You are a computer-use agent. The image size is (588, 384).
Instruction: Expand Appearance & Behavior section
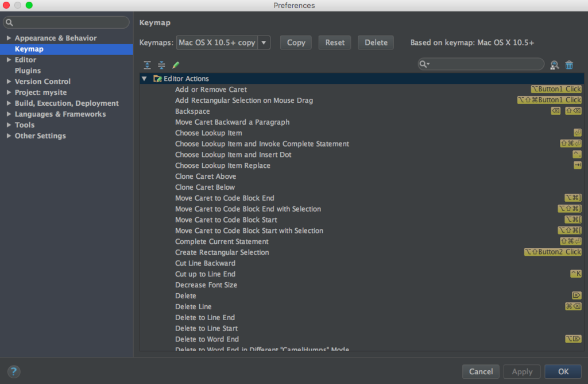pos(9,38)
